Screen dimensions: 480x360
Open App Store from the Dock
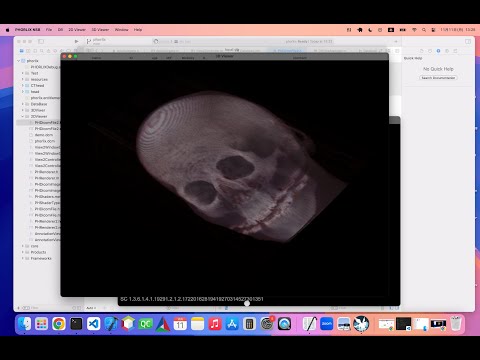tap(232, 324)
